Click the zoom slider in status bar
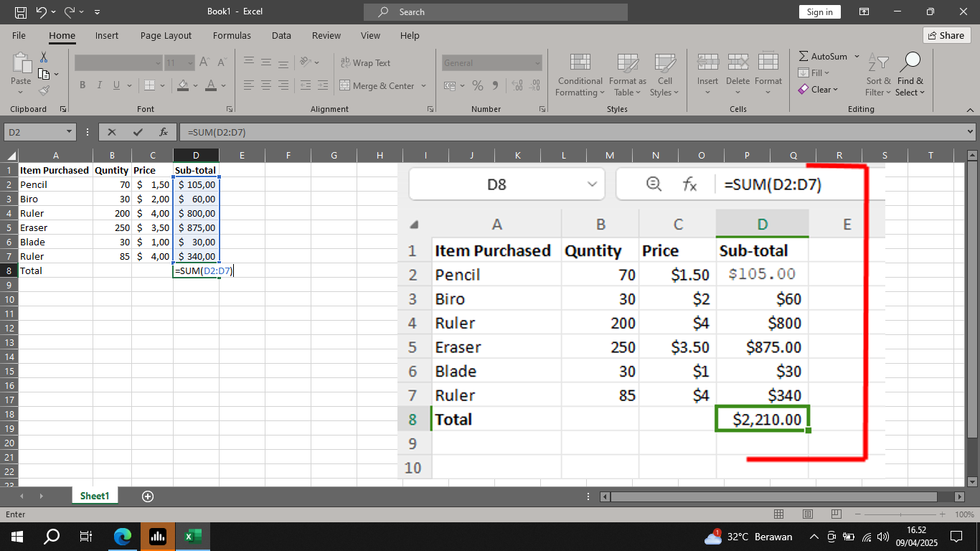Image resolution: width=980 pixels, height=551 pixels. 905,514
